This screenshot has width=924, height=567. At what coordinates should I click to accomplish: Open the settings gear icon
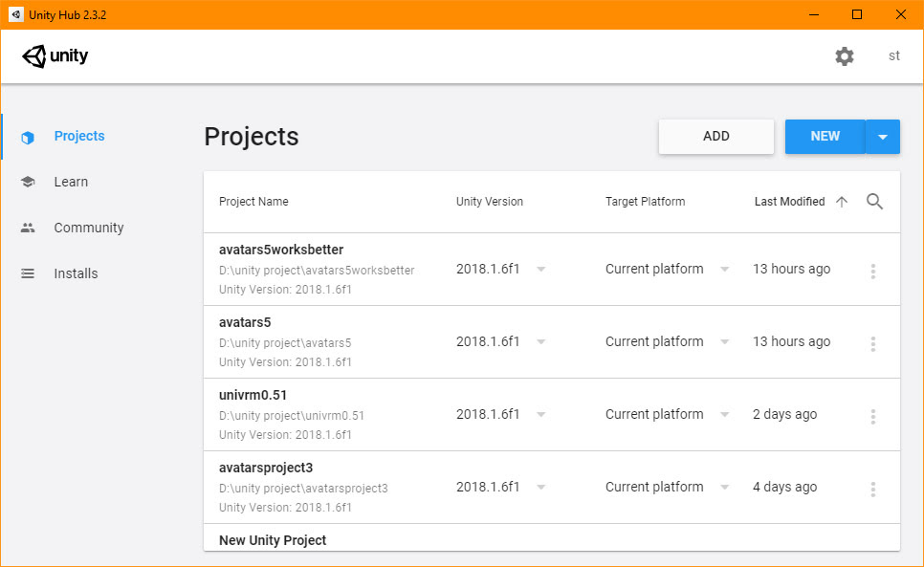(x=844, y=56)
